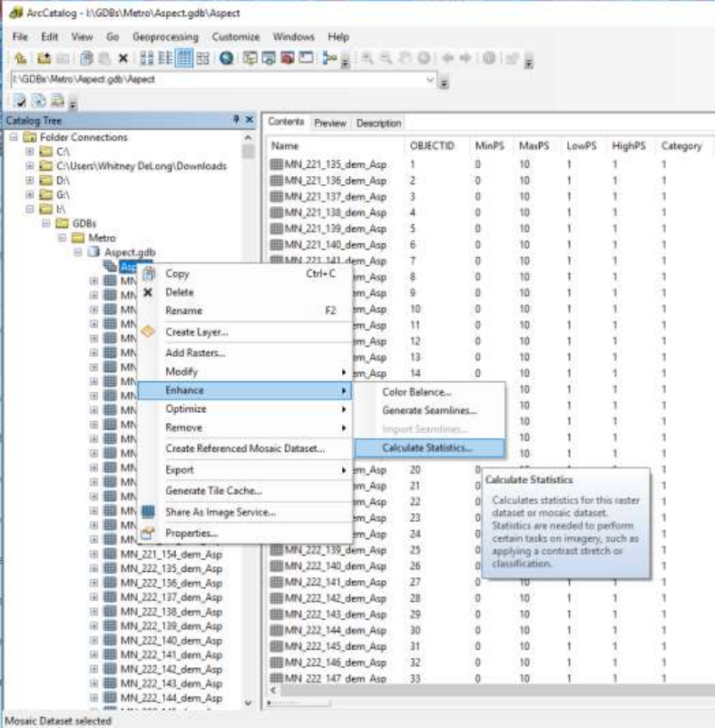715x728 pixels.
Task: Collapse the Aspect.gdb geodatabase
Action: (x=78, y=252)
